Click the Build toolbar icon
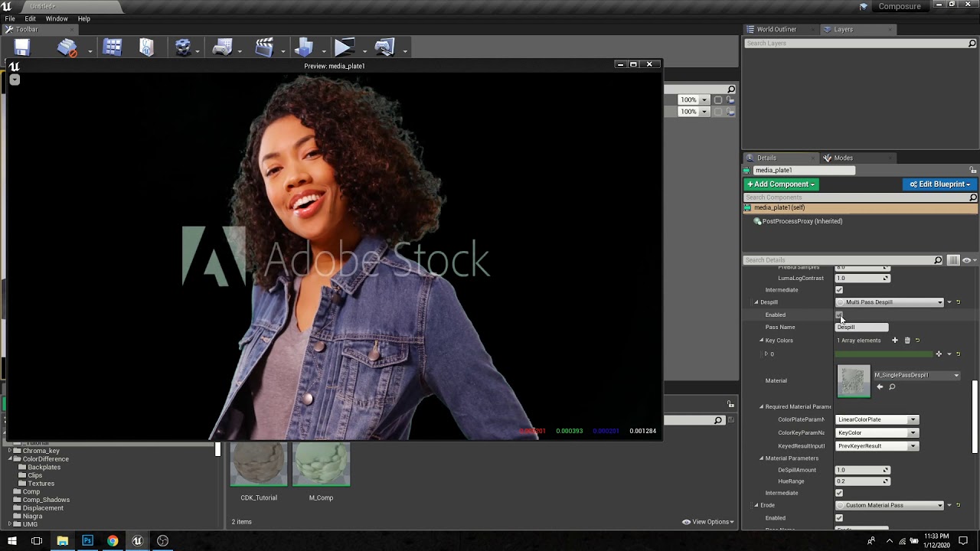980x551 pixels. [x=304, y=48]
